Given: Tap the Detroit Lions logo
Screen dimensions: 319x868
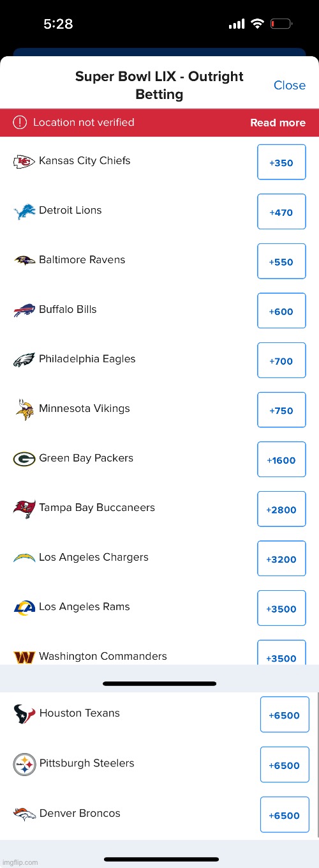Looking at the screenshot, I should (24, 211).
